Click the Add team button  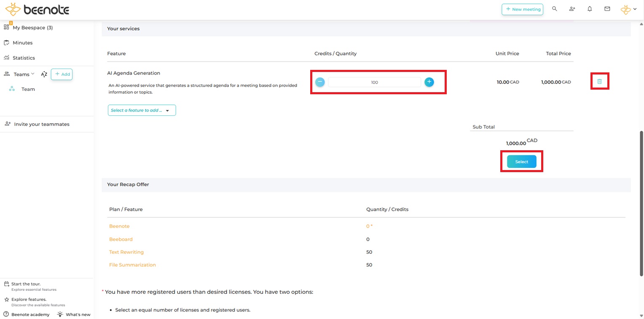click(x=62, y=74)
